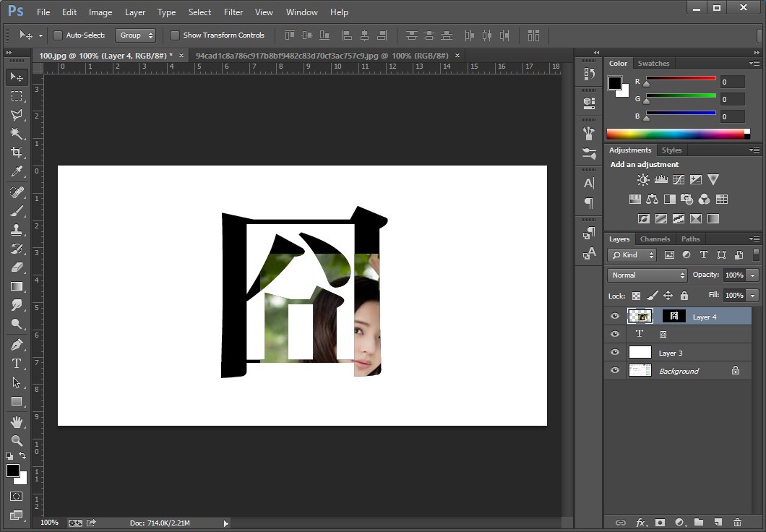Screen dimensions: 766x532
Task: Check Show Transform Controls
Action: [x=175, y=35]
